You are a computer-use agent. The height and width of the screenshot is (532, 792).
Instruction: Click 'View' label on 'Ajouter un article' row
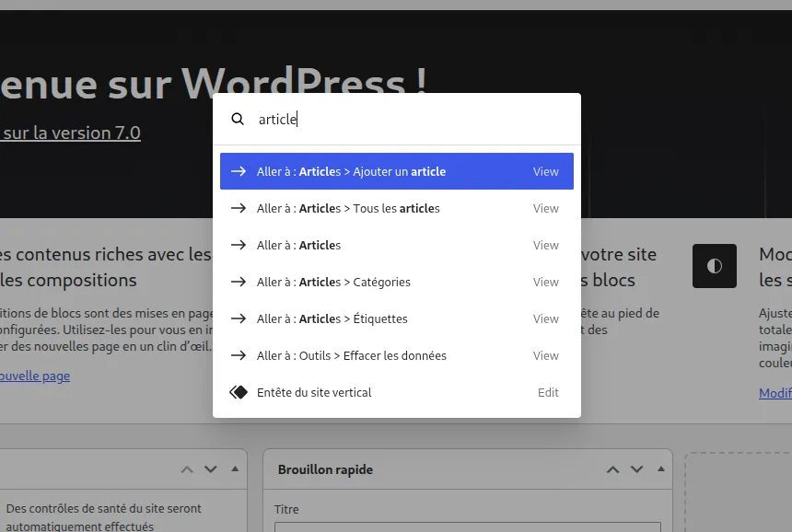pyautogui.click(x=545, y=171)
